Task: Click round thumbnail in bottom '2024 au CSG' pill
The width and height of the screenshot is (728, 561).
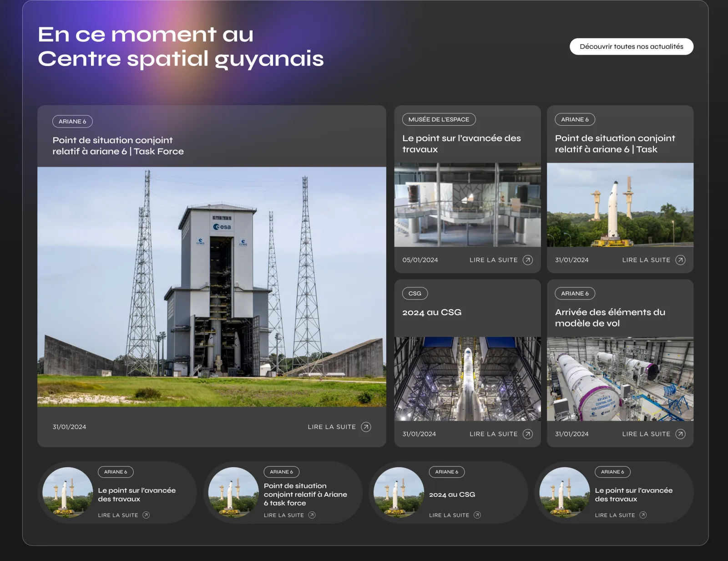Action: [399, 492]
